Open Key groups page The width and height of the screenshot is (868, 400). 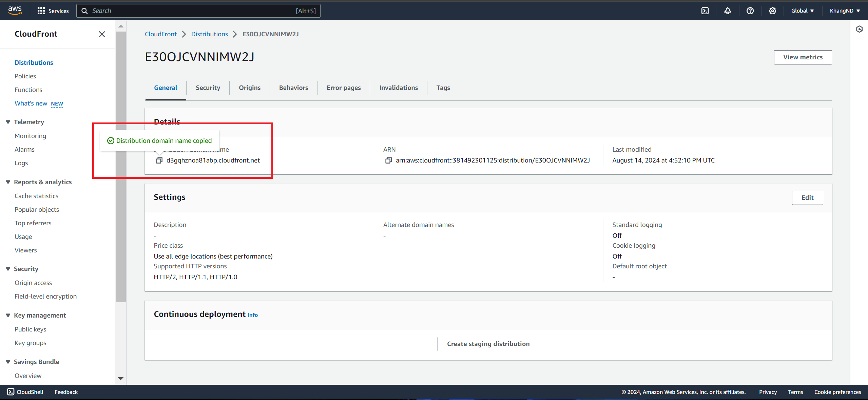tap(30, 343)
